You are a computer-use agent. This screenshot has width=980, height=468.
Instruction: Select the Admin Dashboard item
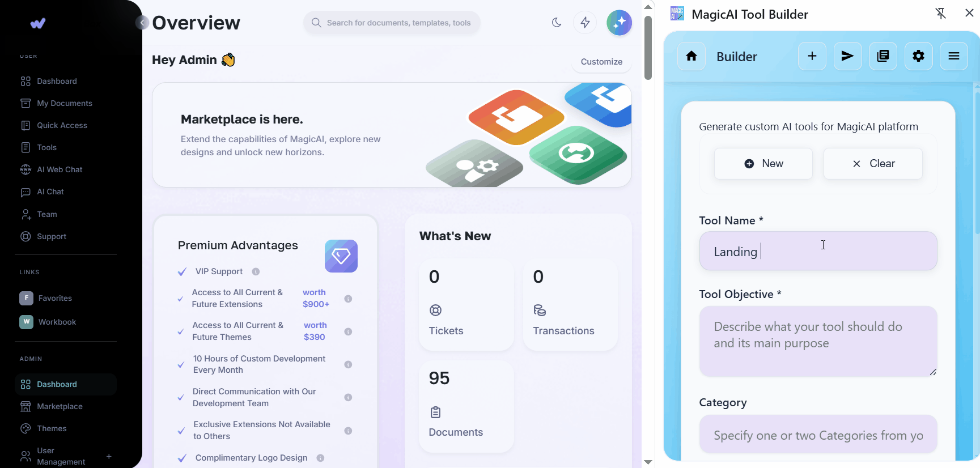click(x=65, y=384)
